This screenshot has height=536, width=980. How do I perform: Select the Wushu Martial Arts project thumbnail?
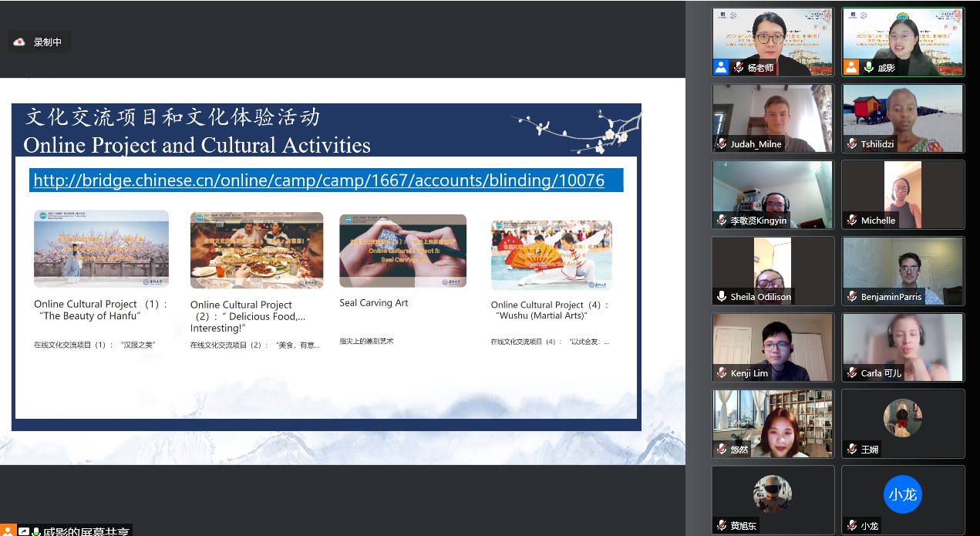(551, 255)
